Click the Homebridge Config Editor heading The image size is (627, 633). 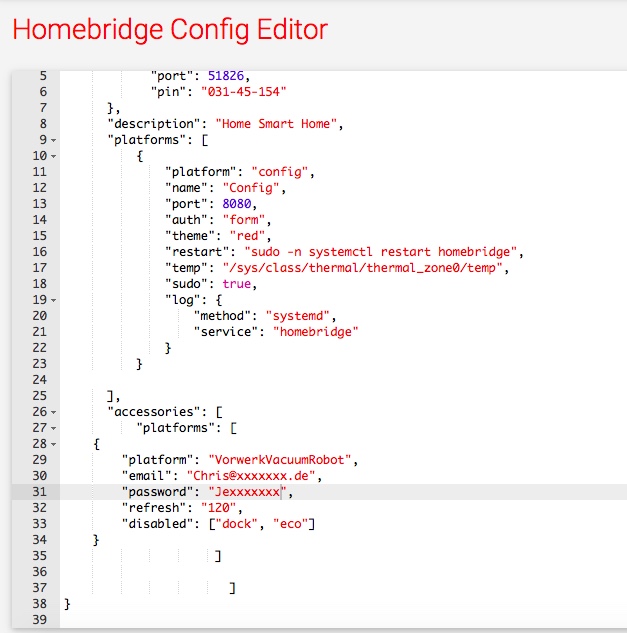coord(169,29)
